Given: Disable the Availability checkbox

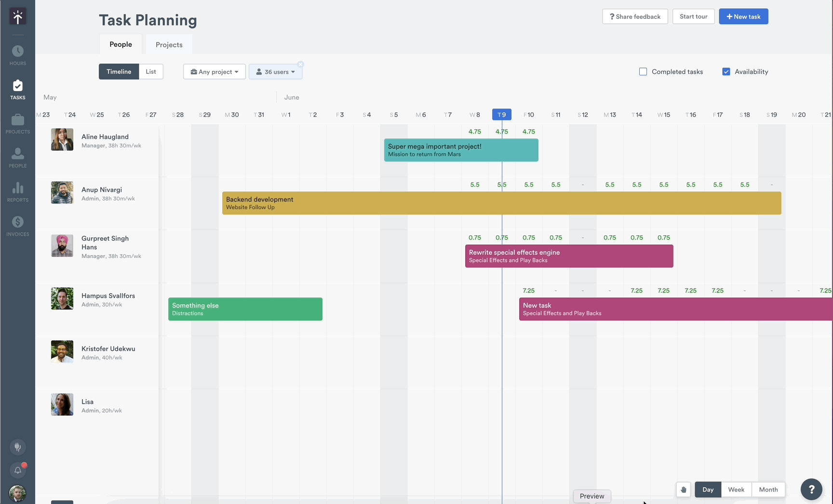Looking at the screenshot, I should click(x=726, y=71).
